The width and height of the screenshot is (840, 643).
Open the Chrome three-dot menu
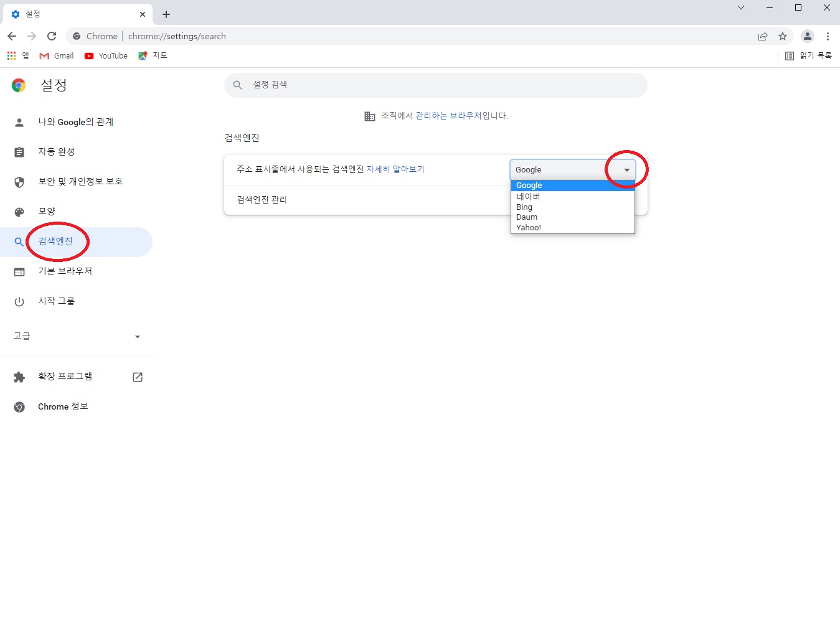point(828,36)
